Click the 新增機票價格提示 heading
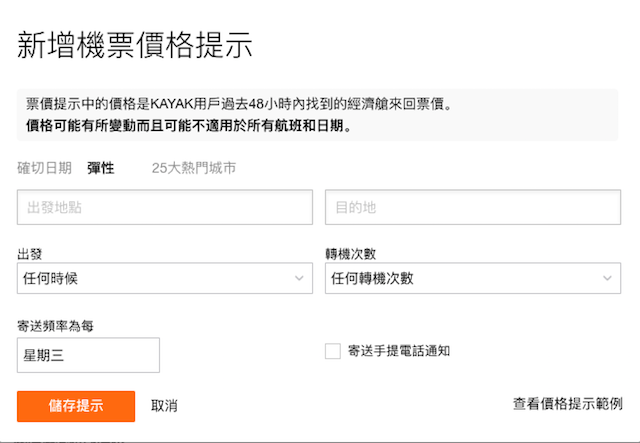Screen dimensions: 640x443 coord(135,45)
